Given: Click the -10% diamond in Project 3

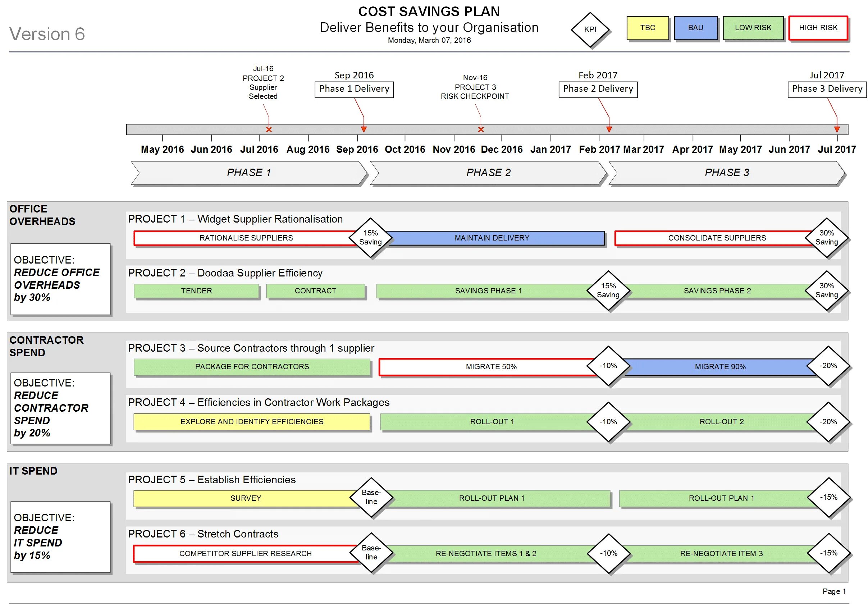Looking at the screenshot, I should coord(608,366).
